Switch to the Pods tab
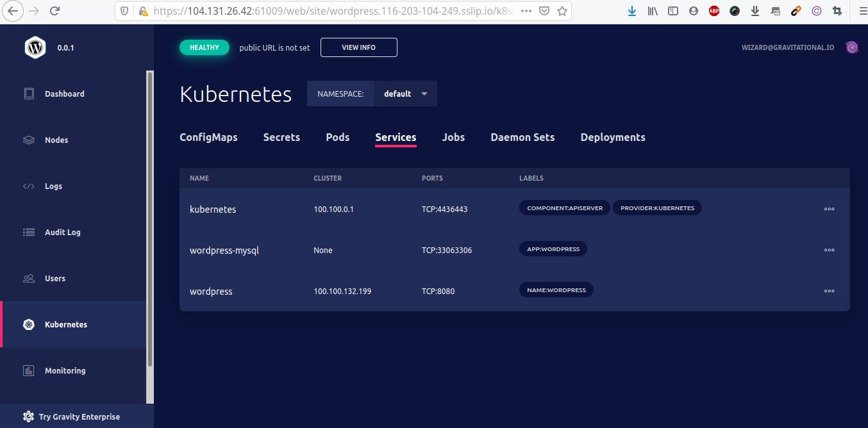Image resolution: width=868 pixels, height=428 pixels. click(x=338, y=137)
